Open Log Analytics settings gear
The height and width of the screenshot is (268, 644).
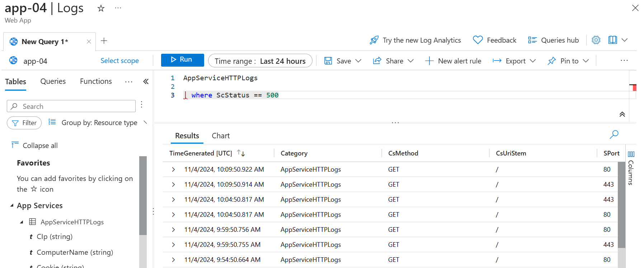point(596,40)
